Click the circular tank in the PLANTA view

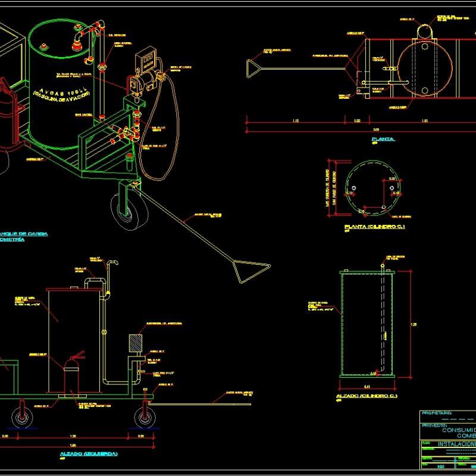tap(425, 68)
